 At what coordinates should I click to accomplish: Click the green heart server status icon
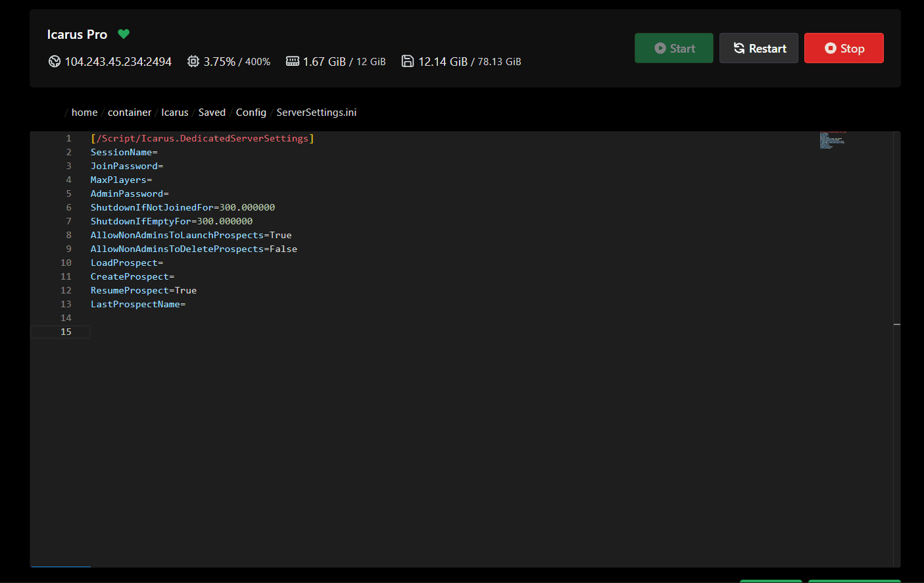(124, 34)
